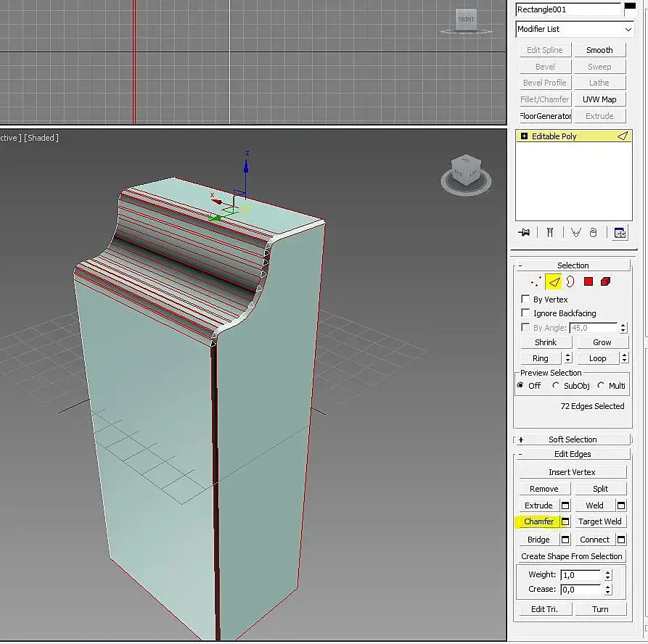The width and height of the screenshot is (648, 644).
Task: Click the Weld button
Action: (x=594, y=505)
